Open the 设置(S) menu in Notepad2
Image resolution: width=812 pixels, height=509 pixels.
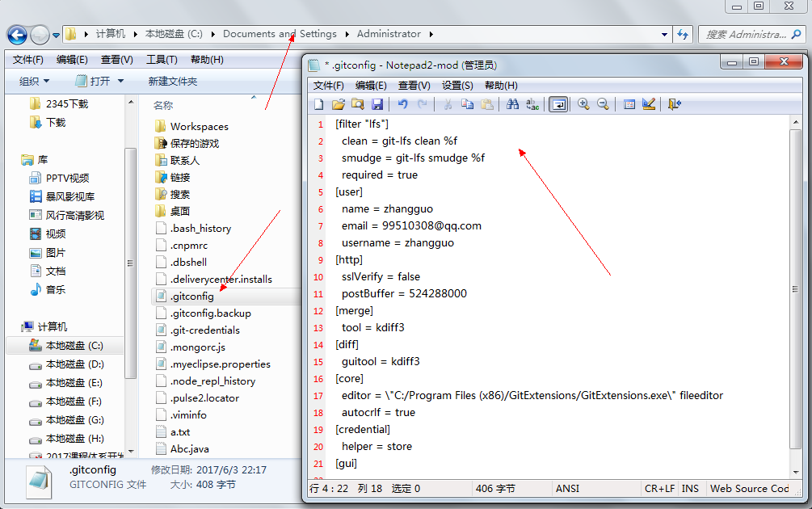tap(457, 86)
